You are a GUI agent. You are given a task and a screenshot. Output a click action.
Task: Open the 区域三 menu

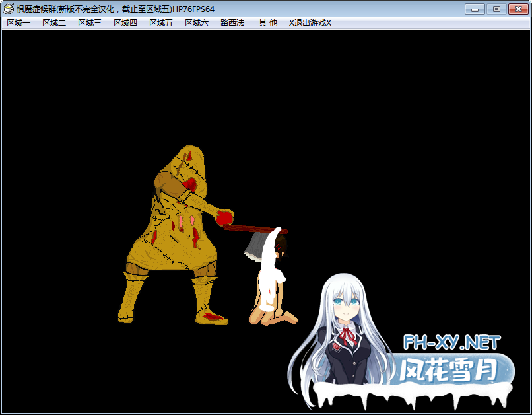pyautogui.click(x=89, y=22)
